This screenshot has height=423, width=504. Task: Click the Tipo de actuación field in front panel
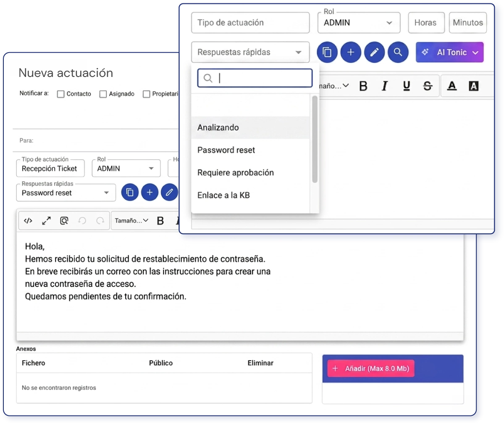tap(250, 23)
